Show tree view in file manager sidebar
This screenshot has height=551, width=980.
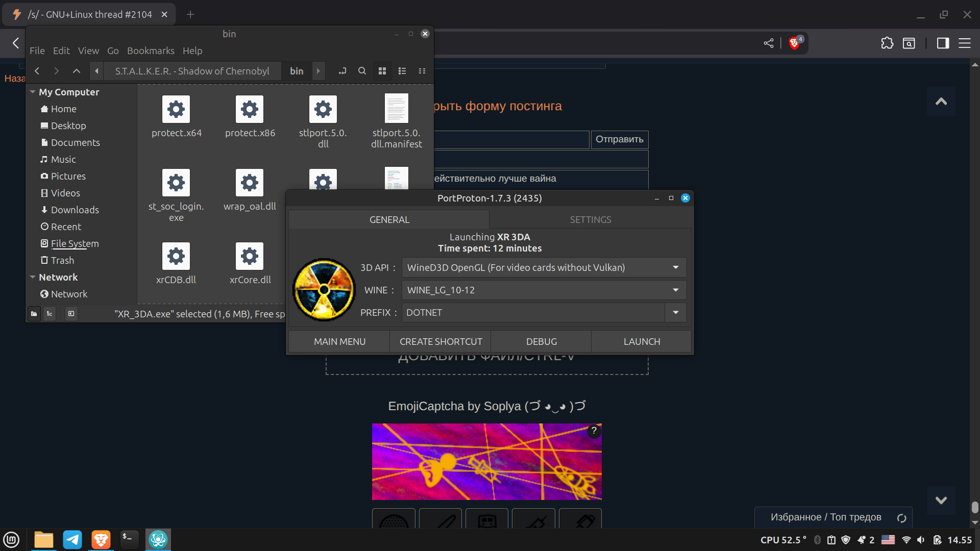click(x=50, y=314)
